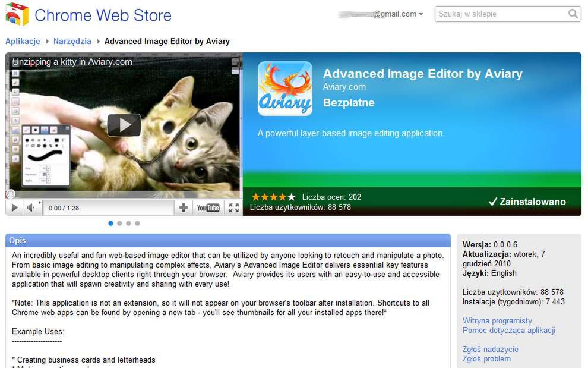Click Zgłoś problem link
The width and height of the screenshot is (588, 368).
(x=487, y=359)
